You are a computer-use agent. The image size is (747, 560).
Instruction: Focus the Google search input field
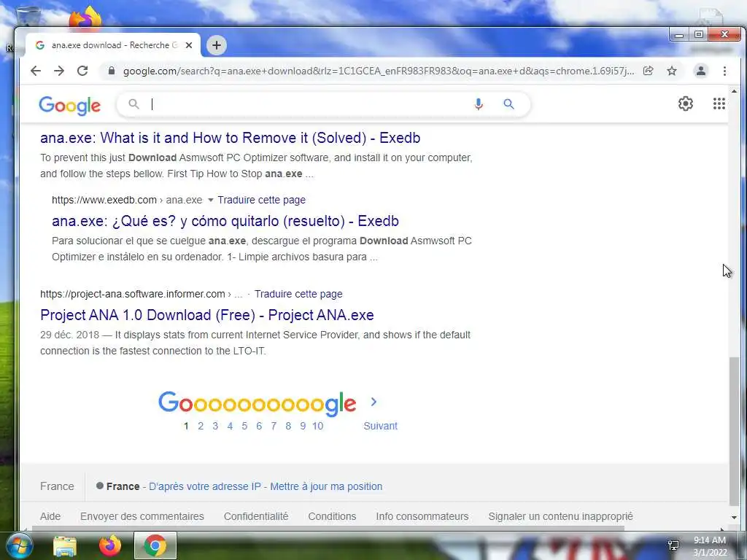(305, 104)
